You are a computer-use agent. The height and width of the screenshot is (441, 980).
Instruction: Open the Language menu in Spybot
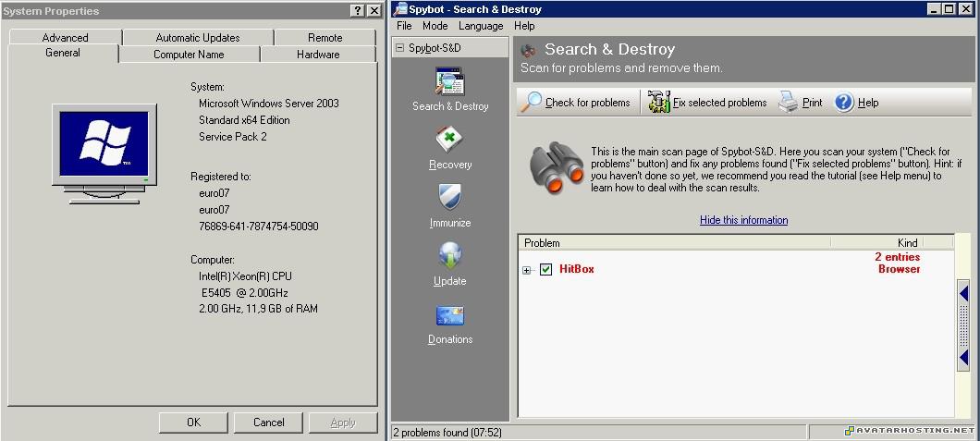coord(481,26)
